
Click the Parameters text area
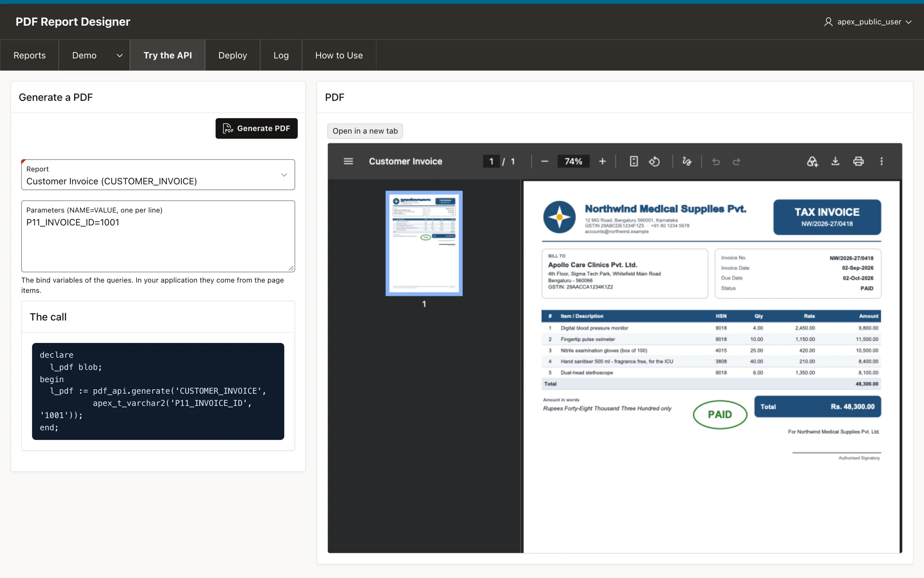click(158, 236)
